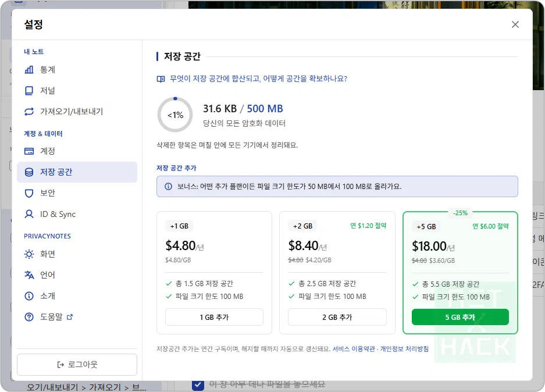Click the 2 GB 추가 button
This screenshot has width=545, height=392.
click(x=337, y=317)
